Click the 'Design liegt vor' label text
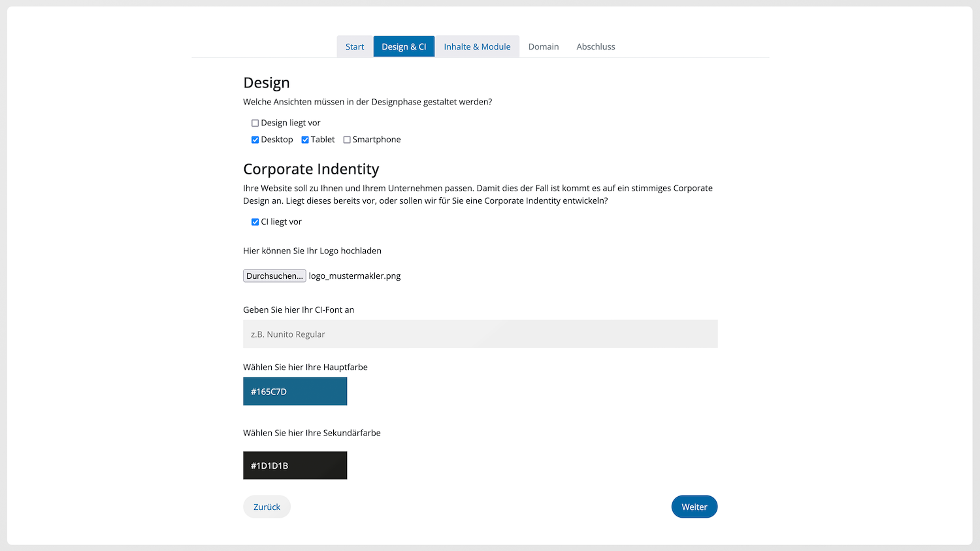 point(291,123)
